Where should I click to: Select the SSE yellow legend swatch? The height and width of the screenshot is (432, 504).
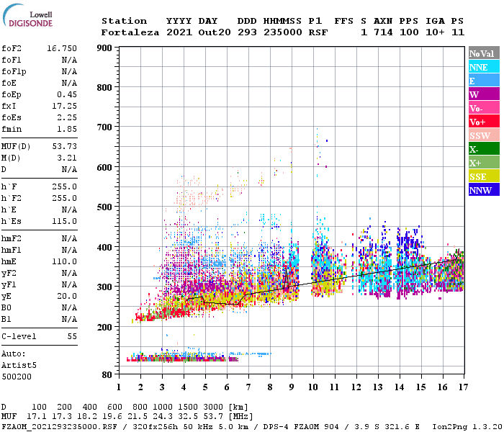(484, 176)
